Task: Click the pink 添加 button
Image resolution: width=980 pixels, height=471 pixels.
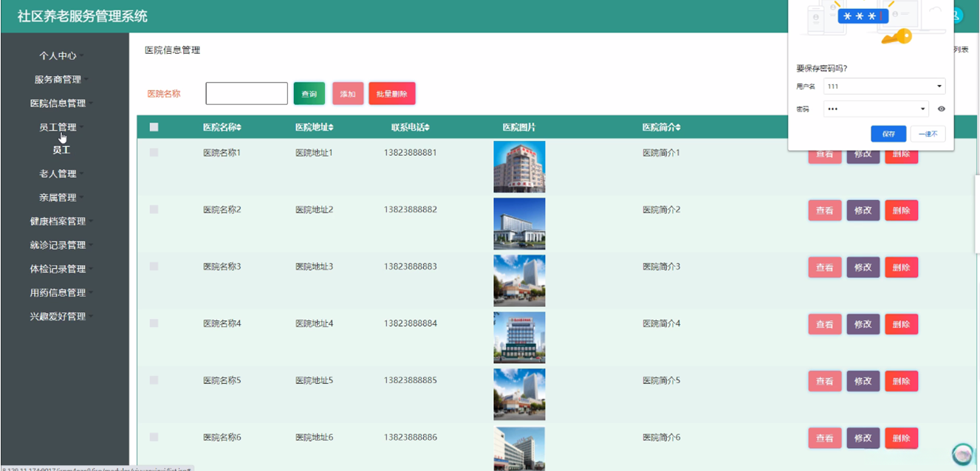Action: [348, 94]
